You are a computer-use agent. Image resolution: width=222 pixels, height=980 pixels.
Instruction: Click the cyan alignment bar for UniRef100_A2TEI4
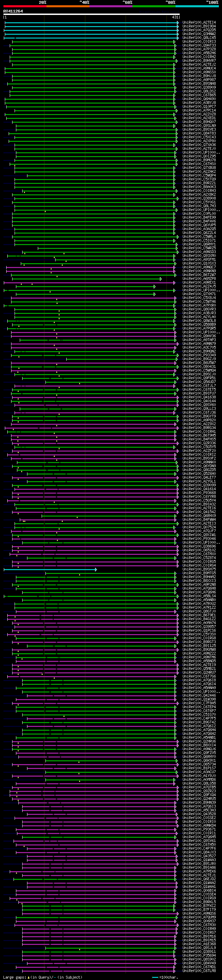(92, 23)
